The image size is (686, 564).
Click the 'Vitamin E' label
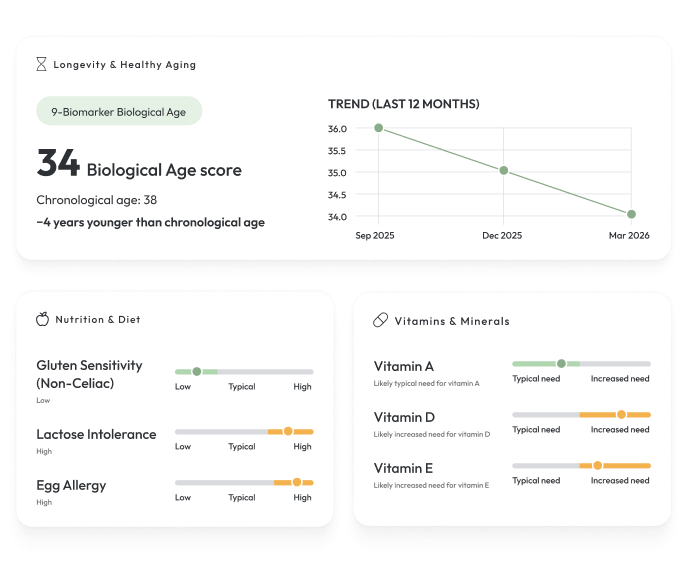tap(403, 468)
